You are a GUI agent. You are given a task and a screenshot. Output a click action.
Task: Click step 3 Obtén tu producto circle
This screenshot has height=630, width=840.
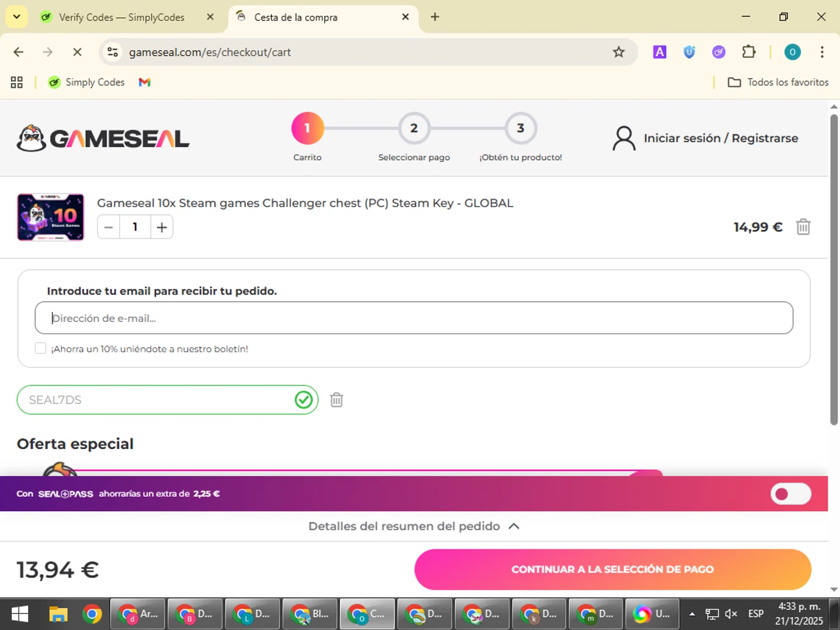tap(521, 128)
